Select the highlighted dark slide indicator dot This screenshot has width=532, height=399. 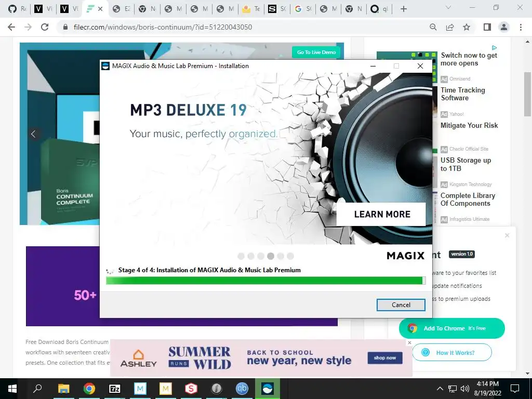click(x=270, y=256)
